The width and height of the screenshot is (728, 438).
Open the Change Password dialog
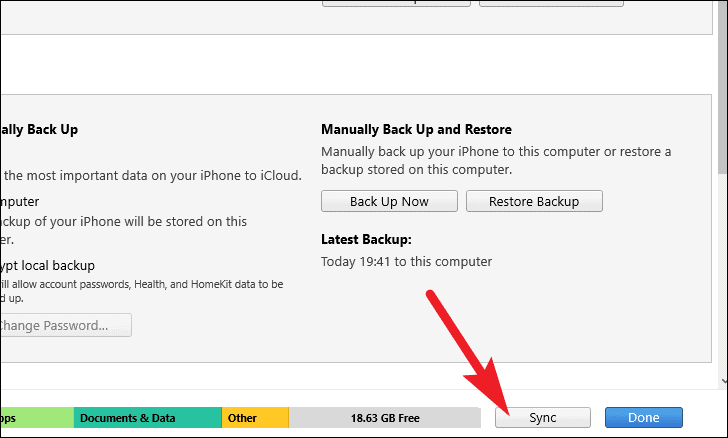65,325
